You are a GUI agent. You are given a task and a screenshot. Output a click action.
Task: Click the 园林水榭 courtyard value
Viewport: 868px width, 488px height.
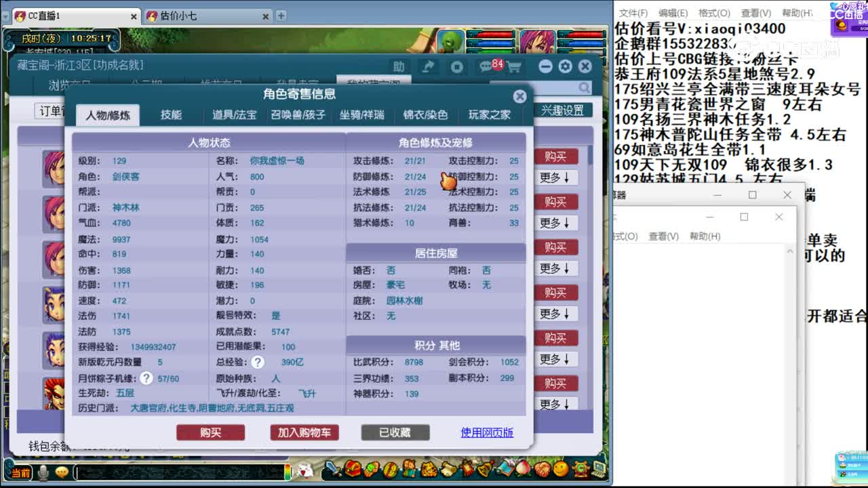tap(404, 300)
